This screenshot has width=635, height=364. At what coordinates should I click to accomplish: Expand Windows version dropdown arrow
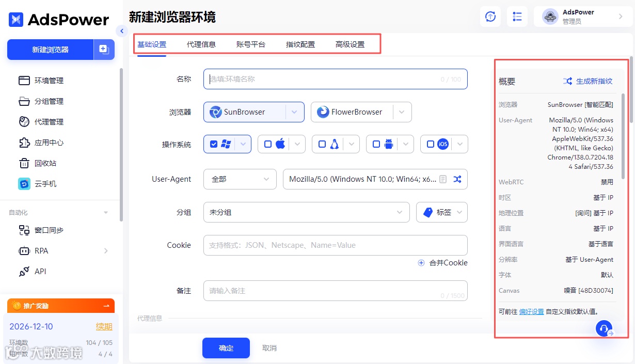coord(243,144)
